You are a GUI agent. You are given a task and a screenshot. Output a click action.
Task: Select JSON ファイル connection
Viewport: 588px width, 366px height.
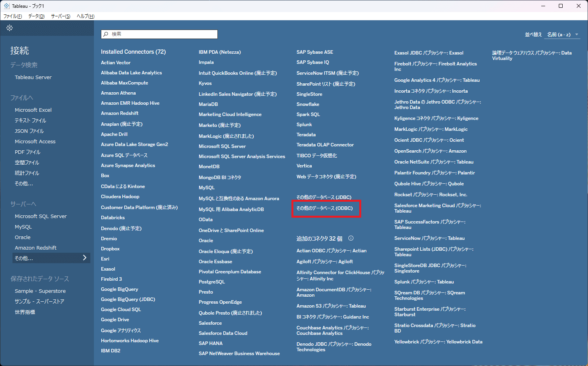[x=29, y=131]
